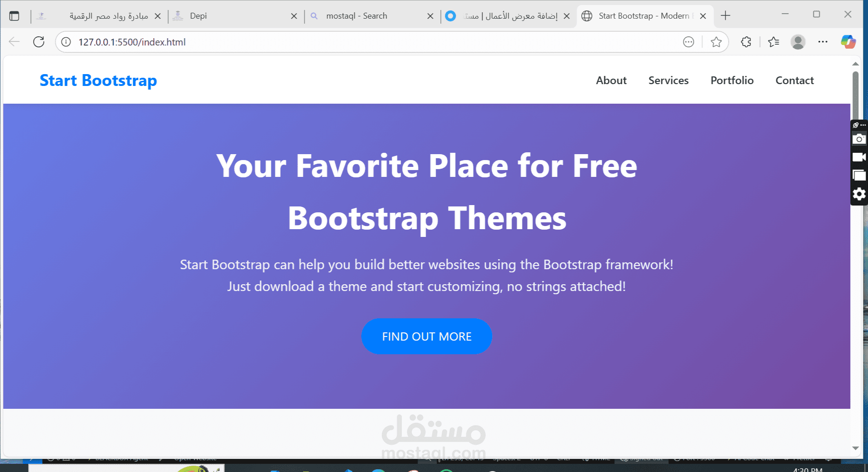This screenshot has height=472, width=868.
Task: Open the browser profile menu
Action: click(x=798, y=42)
